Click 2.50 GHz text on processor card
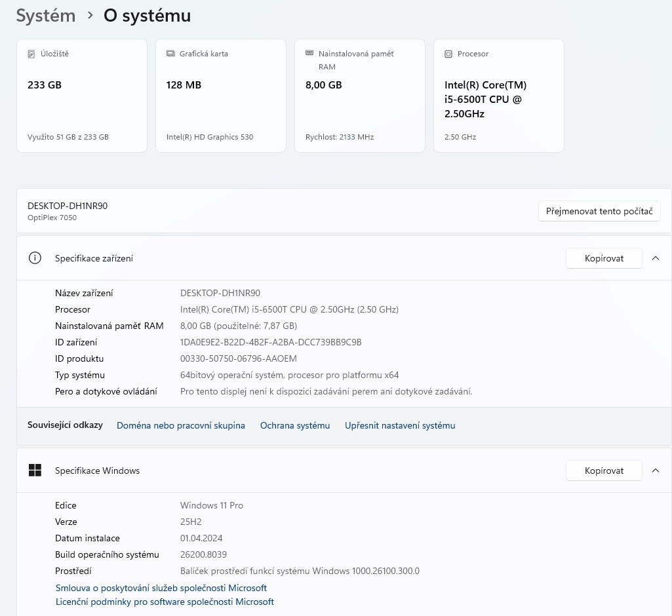672x616 pixels. [x=460, y=137]
